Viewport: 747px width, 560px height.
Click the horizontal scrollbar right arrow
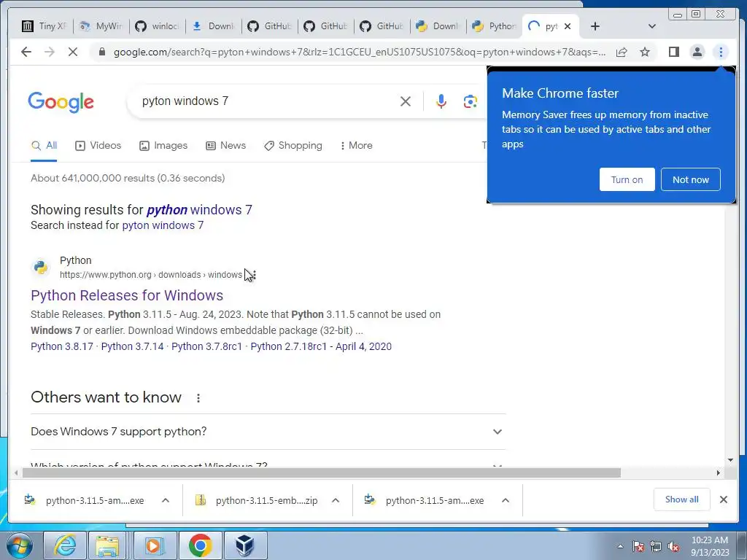point(719,472)
